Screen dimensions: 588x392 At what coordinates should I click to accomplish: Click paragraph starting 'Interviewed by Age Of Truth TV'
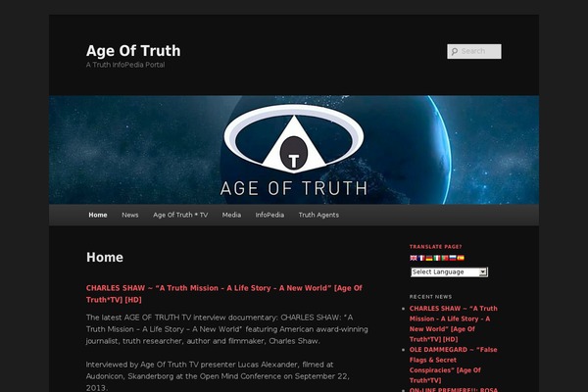pos(218,376)
